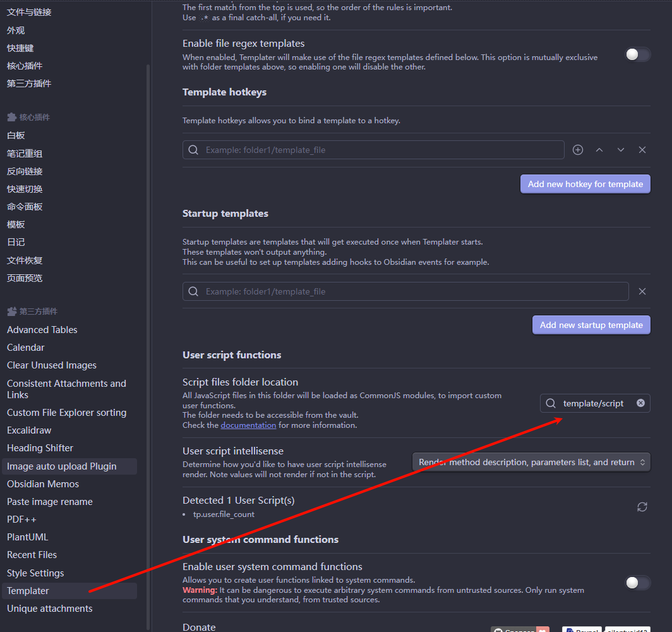
Task: Open the Obsidian Memos settings
Action: point(43,484)
